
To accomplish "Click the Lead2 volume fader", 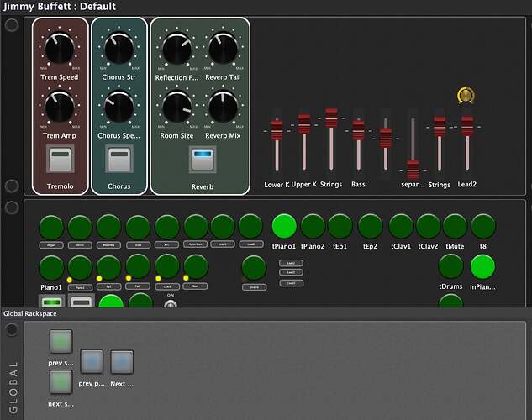I will click(466, 126).
